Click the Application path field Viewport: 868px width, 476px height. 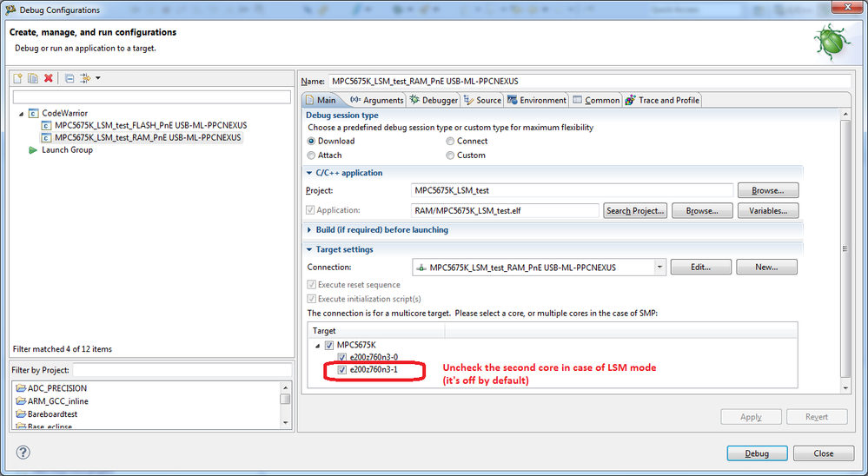(x=505, y=211)
